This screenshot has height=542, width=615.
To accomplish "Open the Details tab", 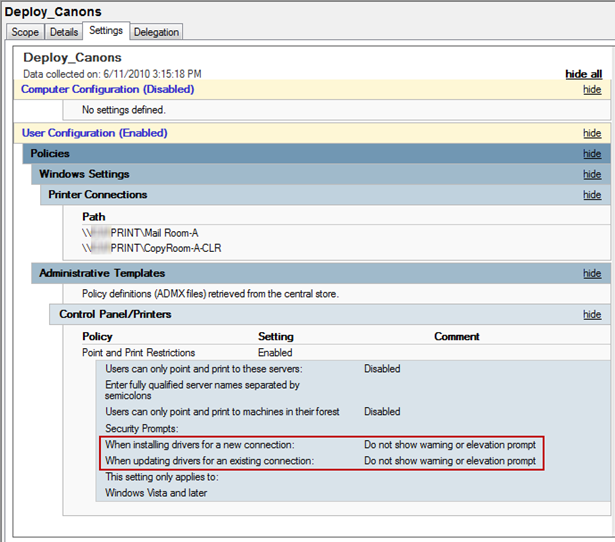I will tap(63, 32).
